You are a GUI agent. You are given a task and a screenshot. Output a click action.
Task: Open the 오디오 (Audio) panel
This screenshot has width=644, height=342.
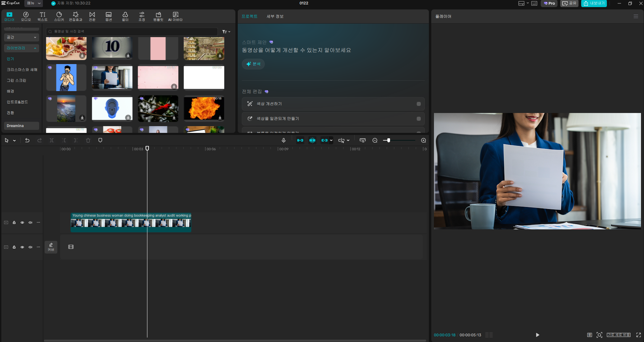[26, 16]
